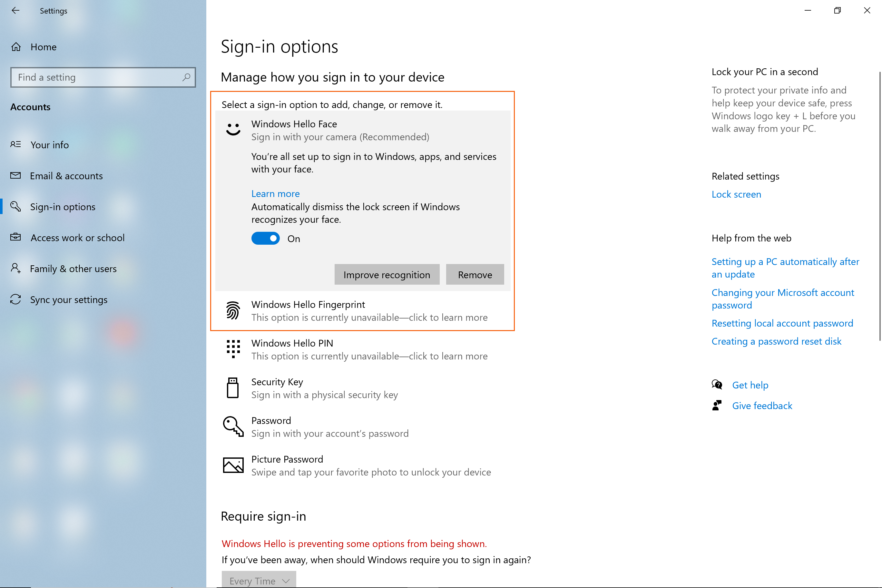This screenshot has width=882, height=588.
Task: Click the Windows Hello PIN icon
Action: 232,349
